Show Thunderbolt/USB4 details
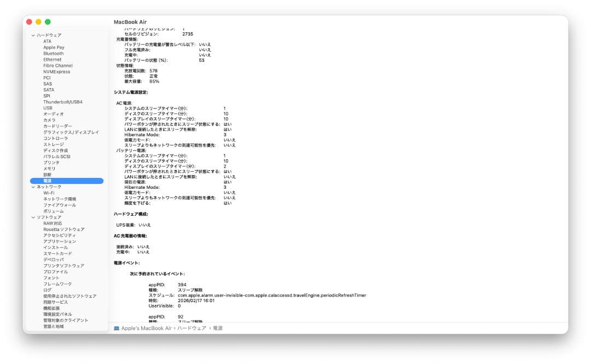 tap(62, 102)
